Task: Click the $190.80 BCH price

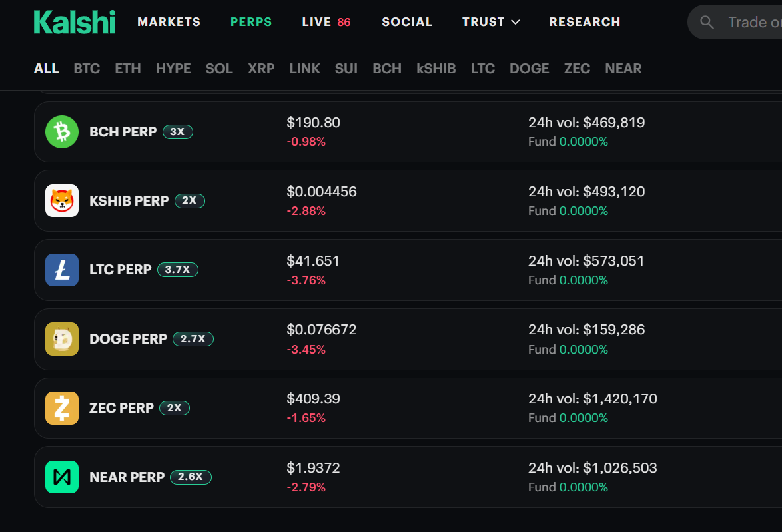Action: click(313, 123)
